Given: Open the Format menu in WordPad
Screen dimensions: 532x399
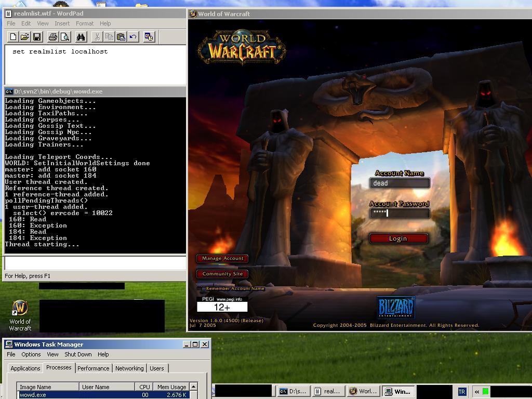Looking at the screenshot, I should (x=85, y=23).
